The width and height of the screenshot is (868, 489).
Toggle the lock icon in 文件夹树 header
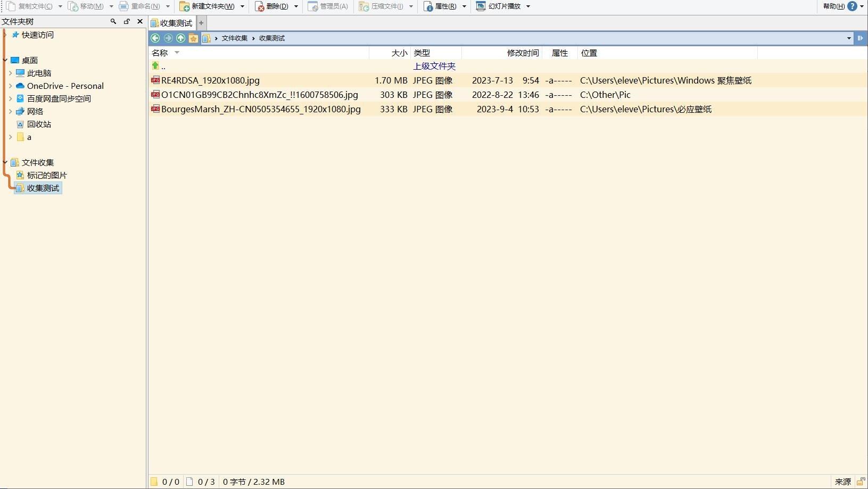point(127,21)
